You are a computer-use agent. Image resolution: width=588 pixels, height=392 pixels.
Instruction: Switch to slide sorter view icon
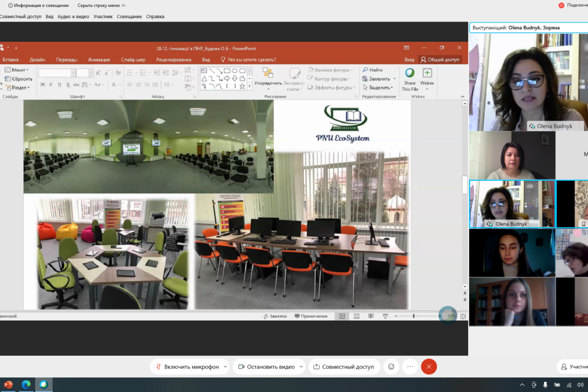tap(356, 316)
